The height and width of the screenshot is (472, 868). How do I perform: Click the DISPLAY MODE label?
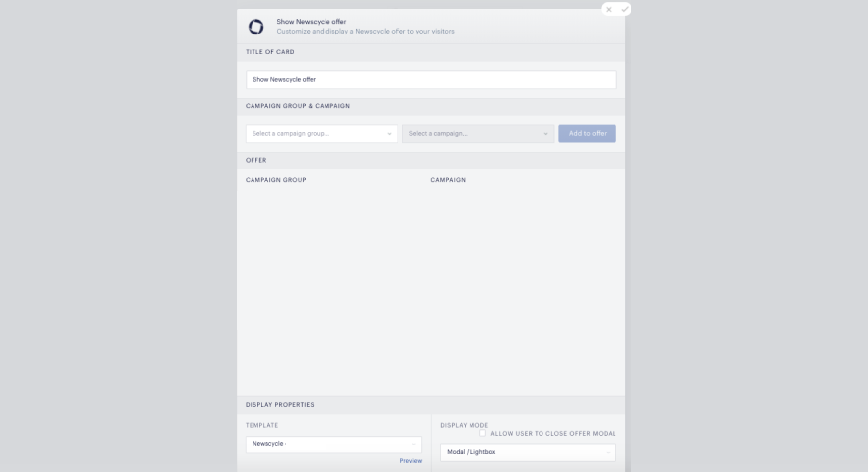tap(464, 425)
